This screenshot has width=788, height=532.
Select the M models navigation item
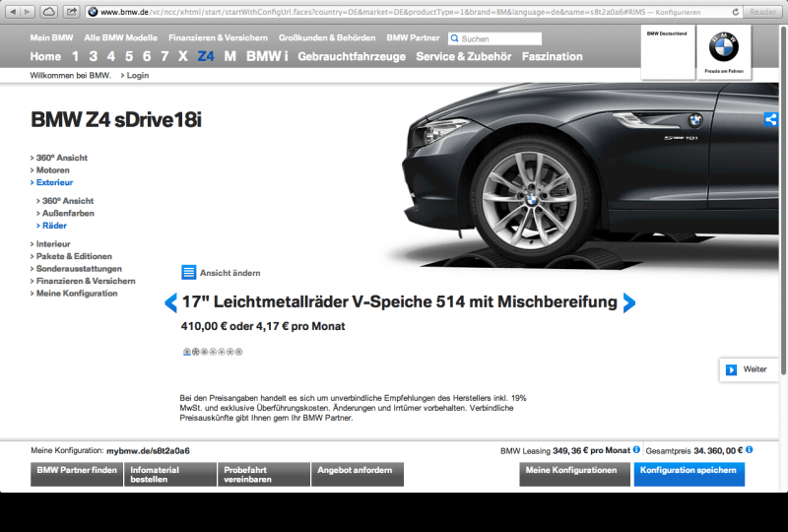[230, 56]
